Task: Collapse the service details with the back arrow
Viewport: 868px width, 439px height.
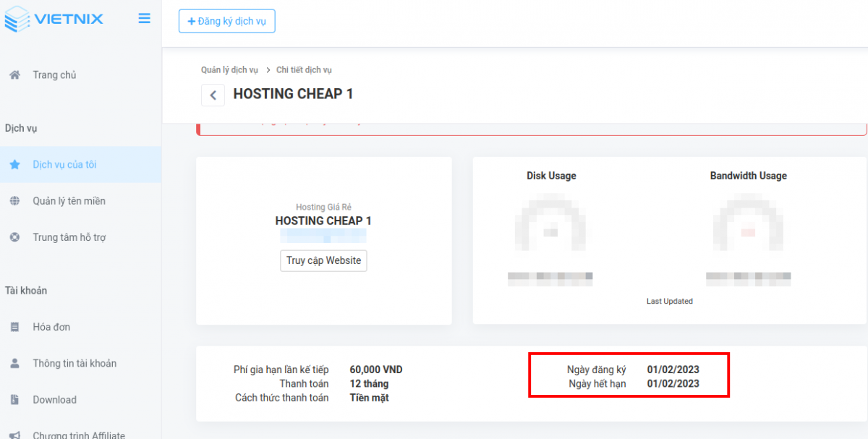Action: (x=213, y=95)
